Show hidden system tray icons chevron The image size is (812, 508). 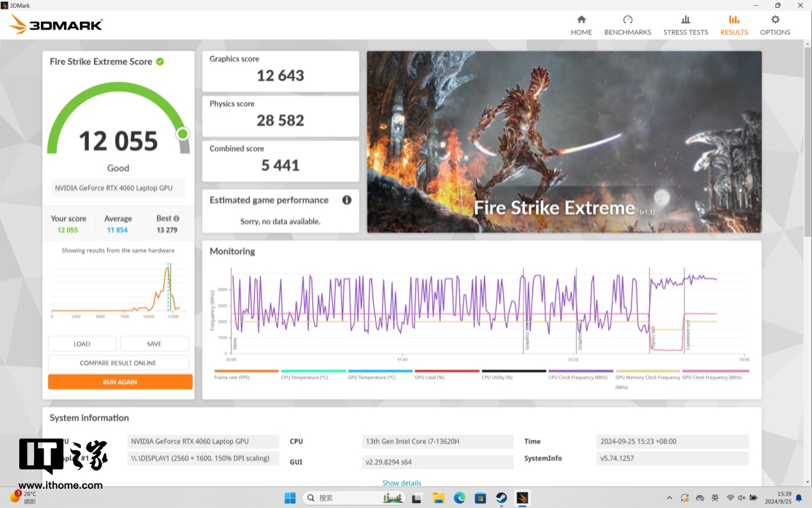click(x=670, y=498)
